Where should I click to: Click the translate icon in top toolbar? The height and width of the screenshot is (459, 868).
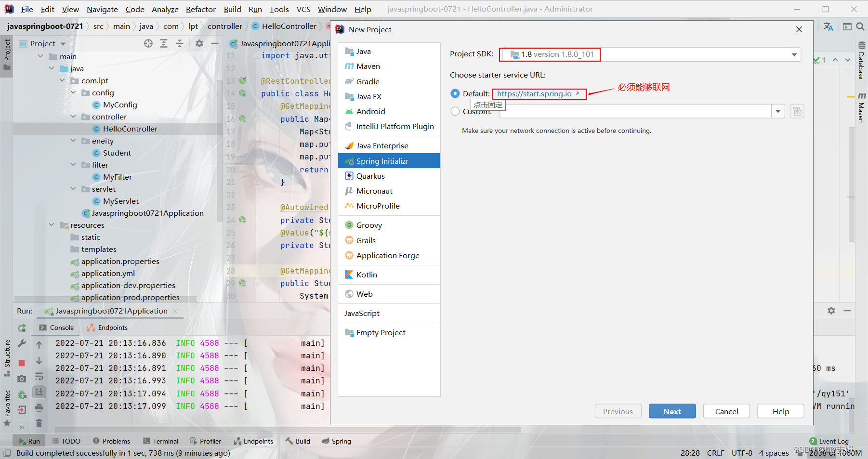point(829,26)
